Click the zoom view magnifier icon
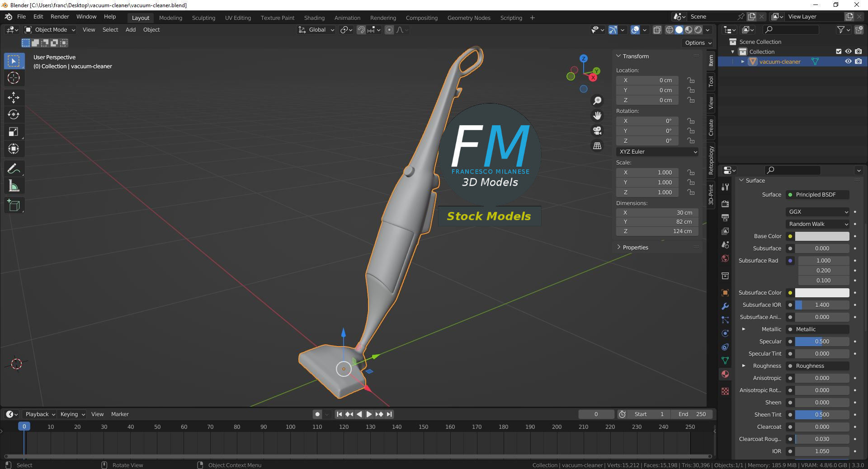This screenshot has width=868, height=469. (597, 100)
